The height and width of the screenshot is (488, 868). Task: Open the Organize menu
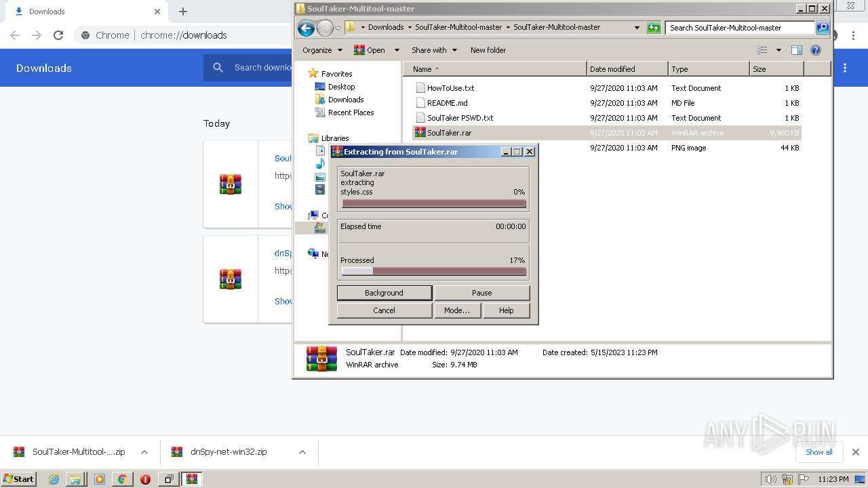coord(321,50)
